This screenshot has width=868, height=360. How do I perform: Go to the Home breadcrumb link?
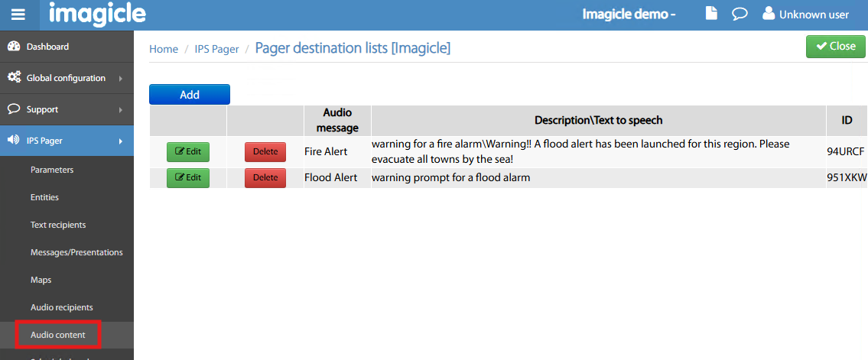[164, 49]
